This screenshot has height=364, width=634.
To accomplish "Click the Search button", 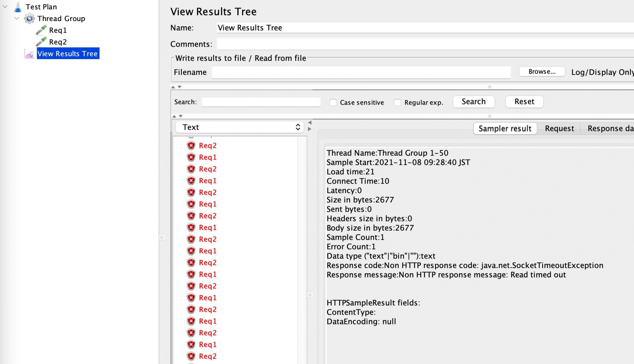I will coord(474,102).
